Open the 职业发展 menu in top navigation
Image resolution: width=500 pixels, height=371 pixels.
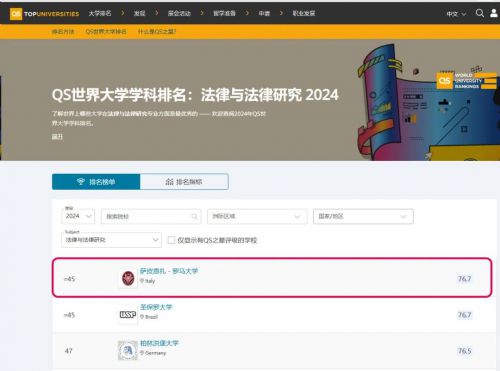tap(304, 13)
